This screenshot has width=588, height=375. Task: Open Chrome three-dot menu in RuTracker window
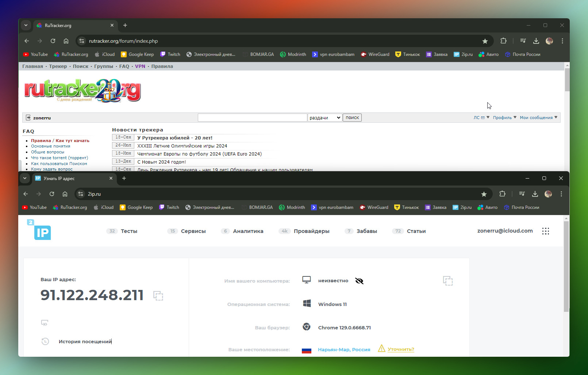562,41
